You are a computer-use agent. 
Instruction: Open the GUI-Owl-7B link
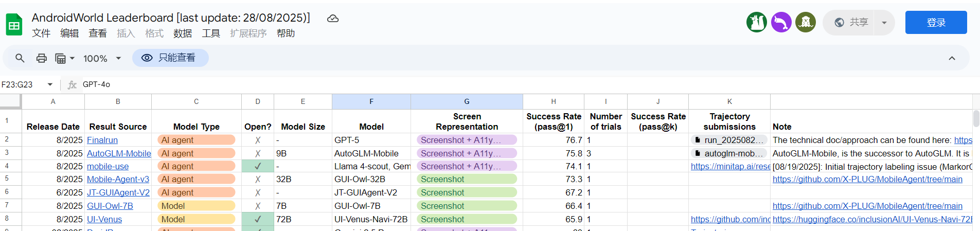[x=110, y=206]
